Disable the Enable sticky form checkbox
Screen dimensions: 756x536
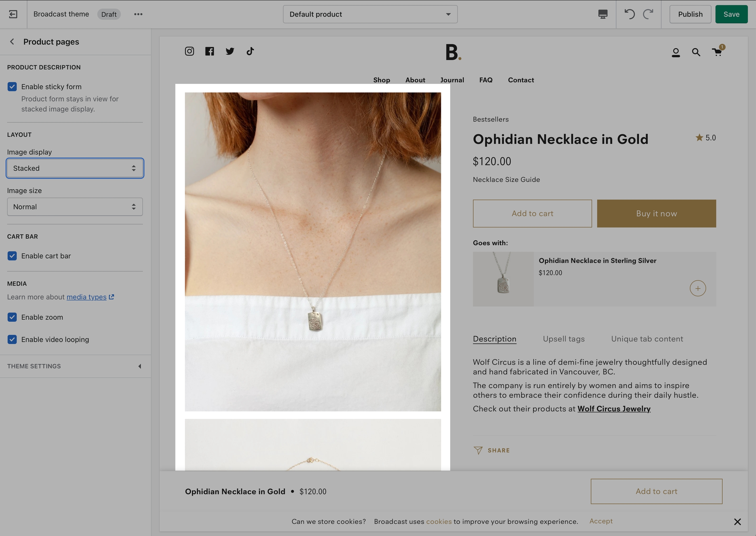(12, 87)
